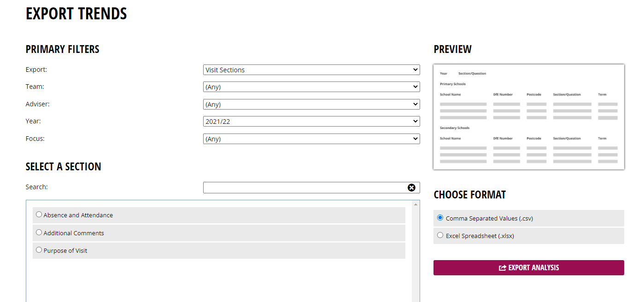Click the Purpose of Visit row label
Viewport: 644px width, 302px height.
click(x=65, y=250)
